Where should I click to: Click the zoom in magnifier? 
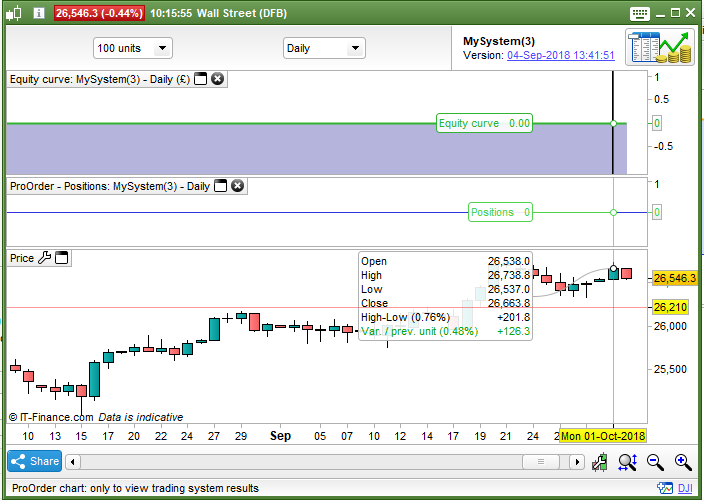point(683,462)
